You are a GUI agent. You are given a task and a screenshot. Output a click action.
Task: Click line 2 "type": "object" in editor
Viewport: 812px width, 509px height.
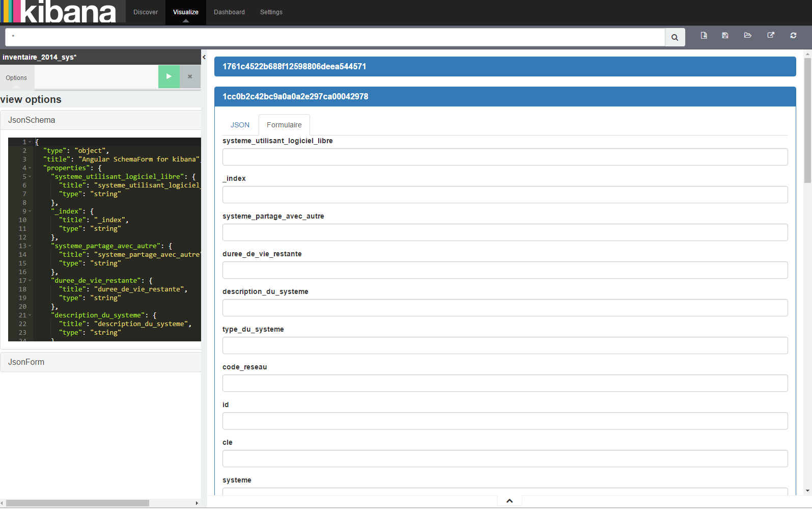76,151
